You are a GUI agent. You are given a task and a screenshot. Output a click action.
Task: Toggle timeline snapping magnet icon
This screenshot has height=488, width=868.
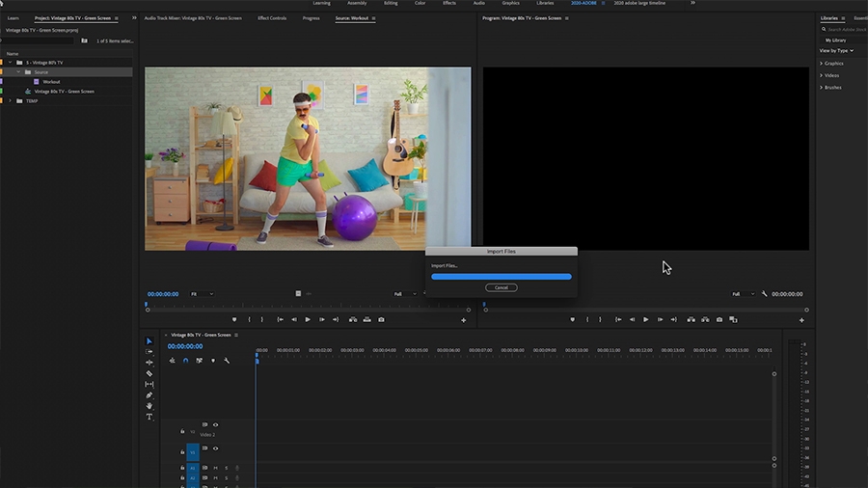tap(185, 361)
